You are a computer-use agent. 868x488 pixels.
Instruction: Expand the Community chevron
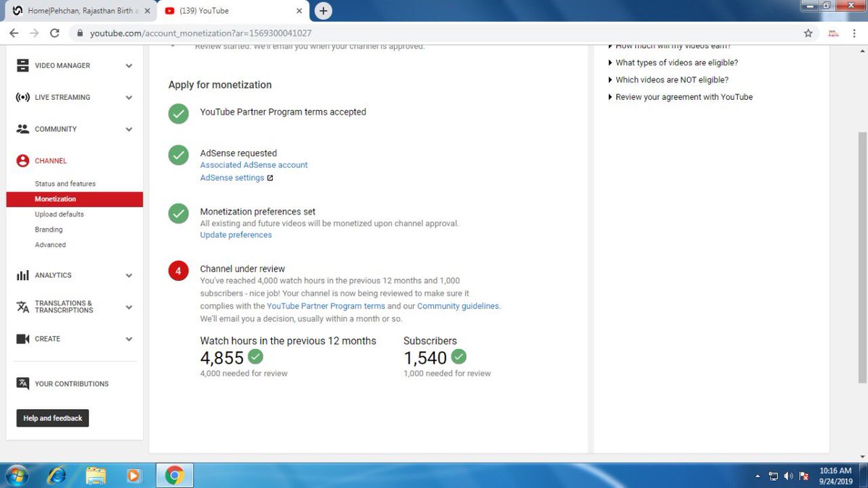(x=129, y=130)
